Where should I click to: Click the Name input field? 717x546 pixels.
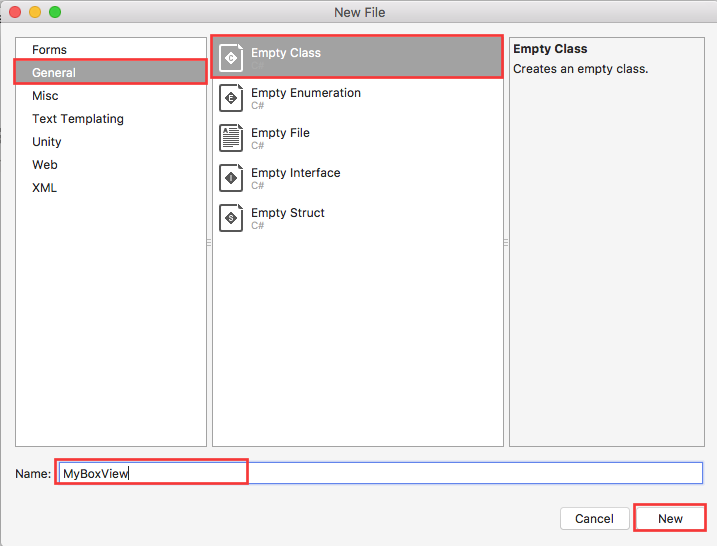pyautogui.click(x=380, y=473)
